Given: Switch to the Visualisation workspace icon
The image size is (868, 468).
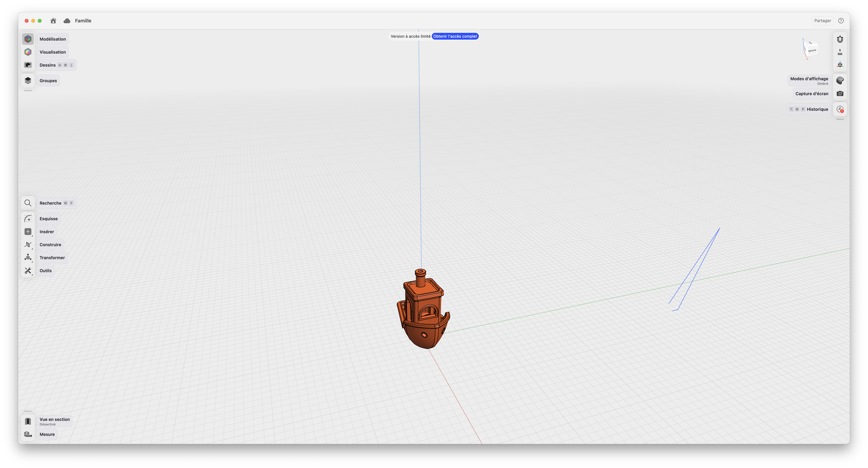Looking at the screenshot, I should [28, 52].
